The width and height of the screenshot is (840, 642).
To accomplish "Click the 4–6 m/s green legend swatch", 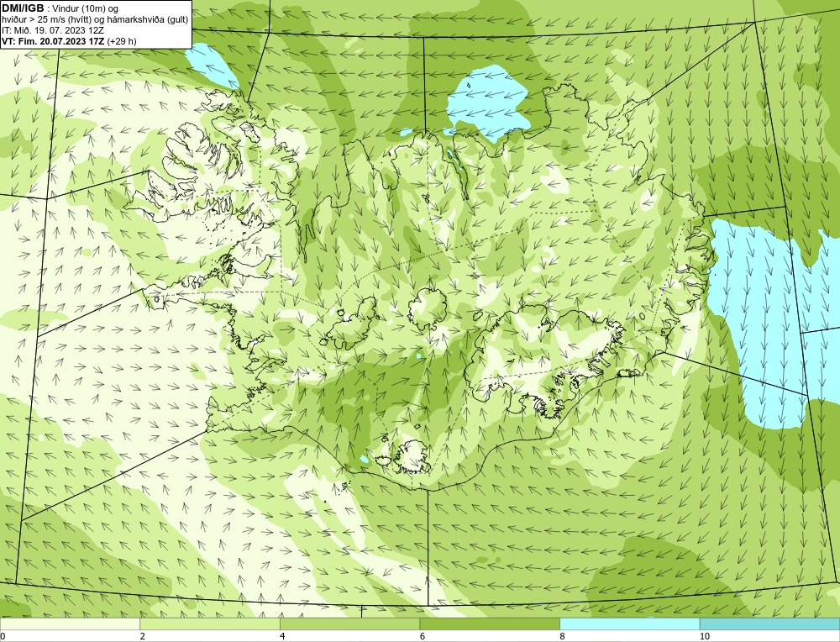I will point(349,624).
